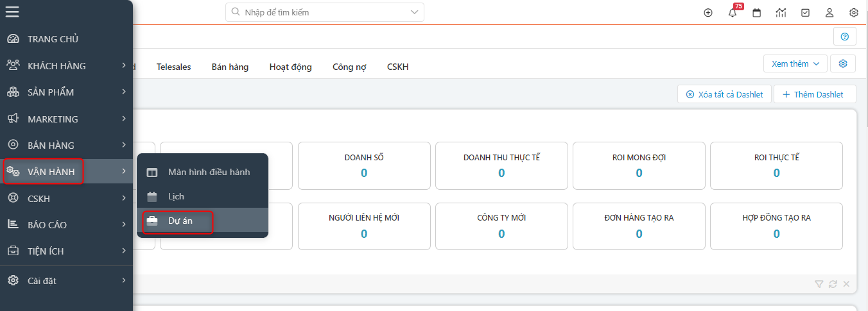Open the calendar icon in top bar
Screen dimensions: 868x311
[757, 13]
